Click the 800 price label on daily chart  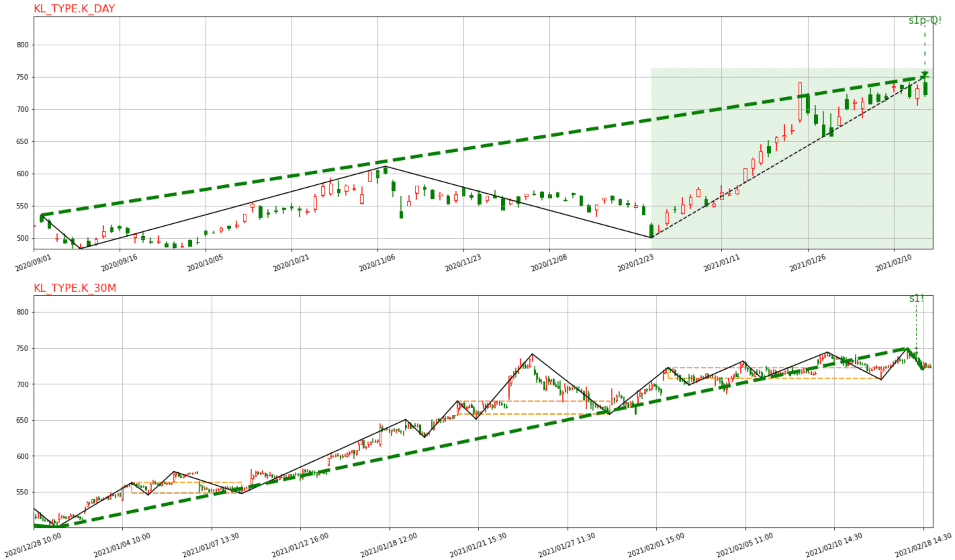coord(22,45)
